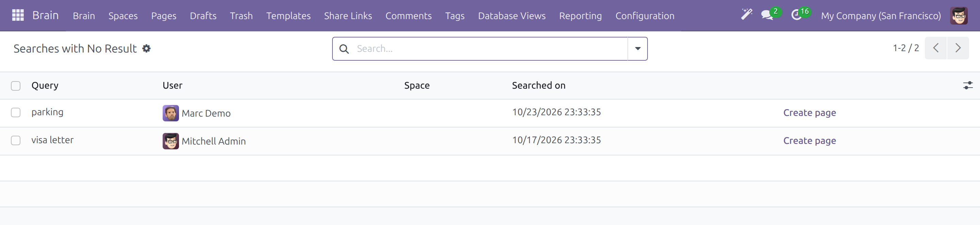Click the magnifier icon in the search box
This screenshot has width=980, height=225.
(x=344, y=49)
